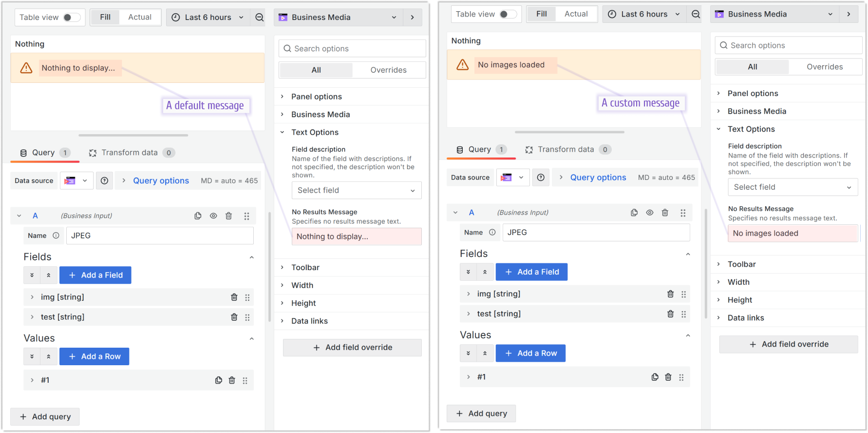Click the drag handle of row #1 in the custom message example

[681, 377]
